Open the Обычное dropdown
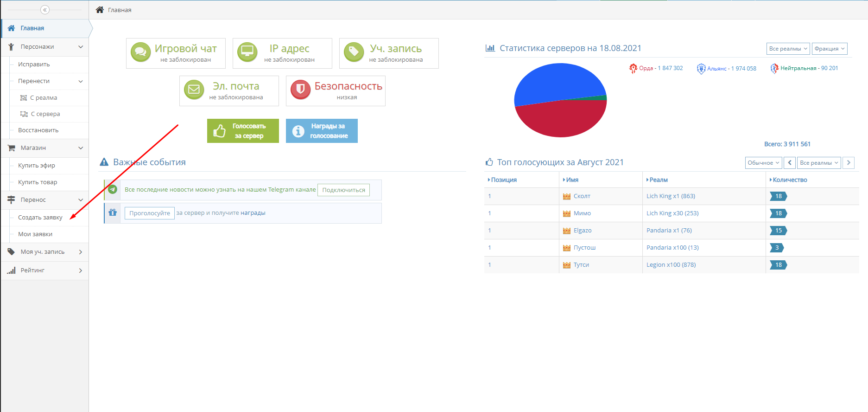Viewport: 868px width, 412px height. [764, 163]
